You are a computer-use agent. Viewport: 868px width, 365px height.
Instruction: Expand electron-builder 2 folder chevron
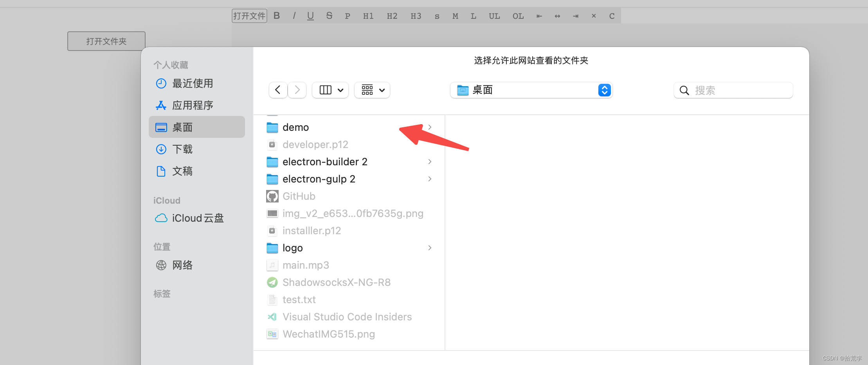pyautogui.click(x=430, y=162)
